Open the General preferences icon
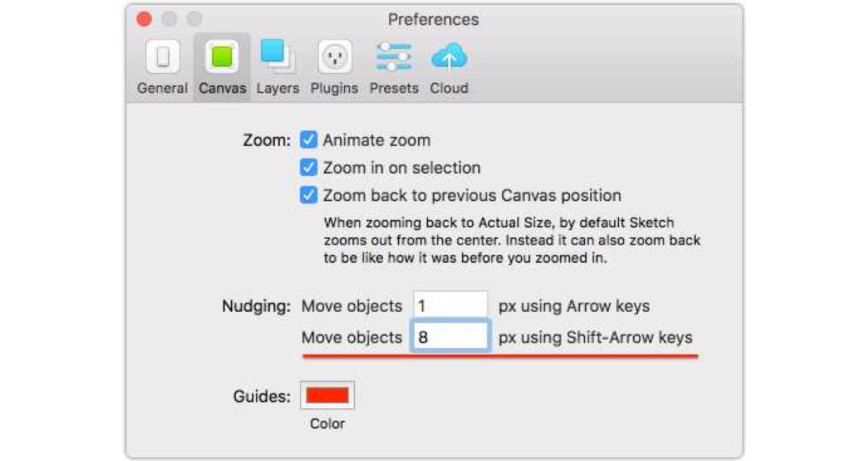Image resolution: width=868 pixels, height=461 pixels. 163,57
